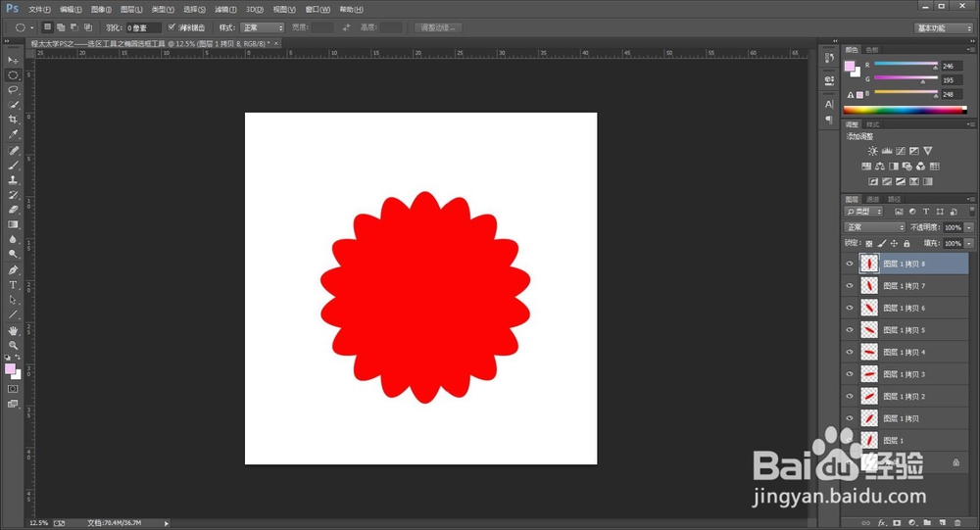The height and width of the screenshot is (530, 980).
Task: Click the foreground color swatch in Color panel
Action: click(x=850, y=67)
